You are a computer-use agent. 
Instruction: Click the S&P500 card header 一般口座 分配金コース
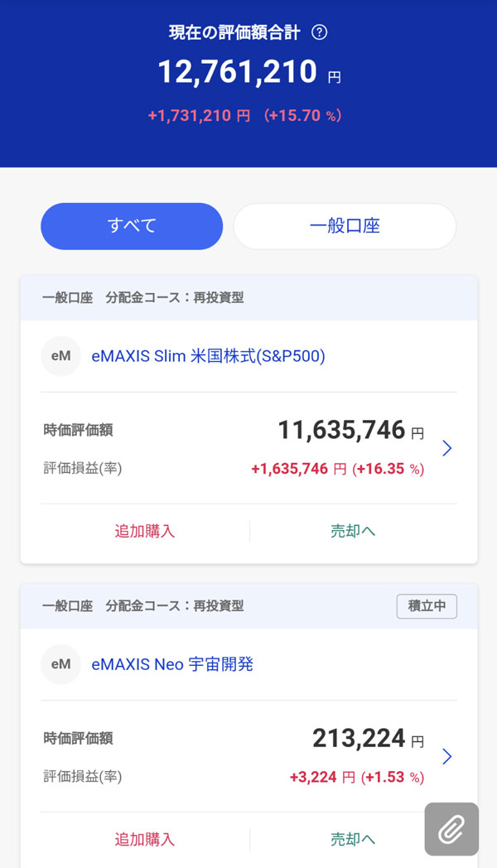(143, 297)
